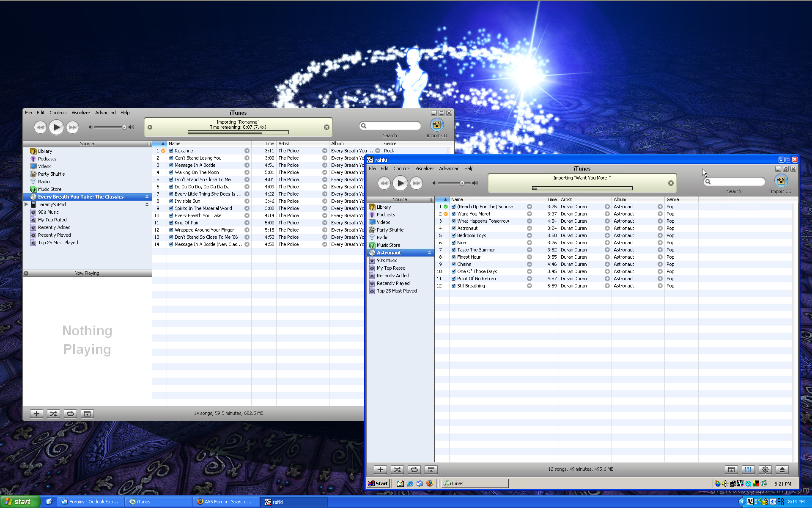
Task: Collapse the Now Playing artwork panel
Action: [26, 273]
